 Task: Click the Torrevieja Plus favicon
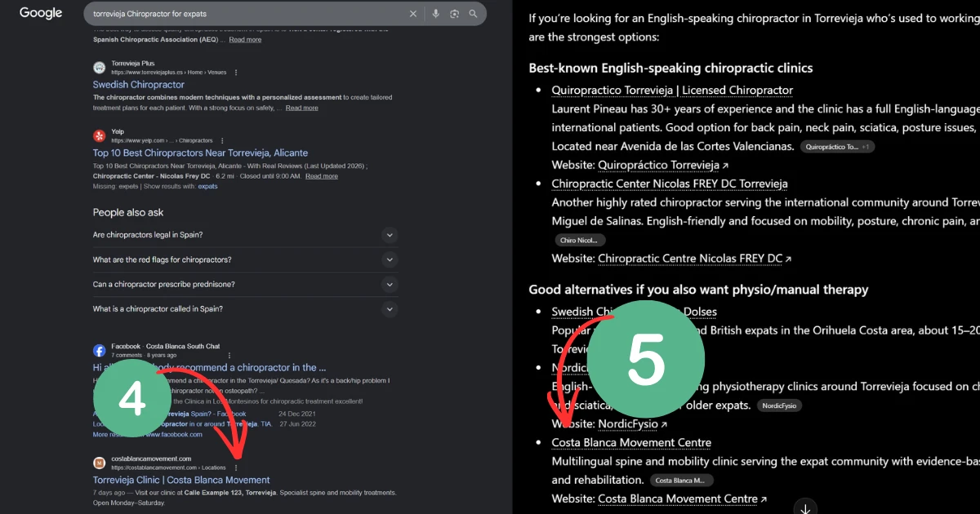[99, 68]
